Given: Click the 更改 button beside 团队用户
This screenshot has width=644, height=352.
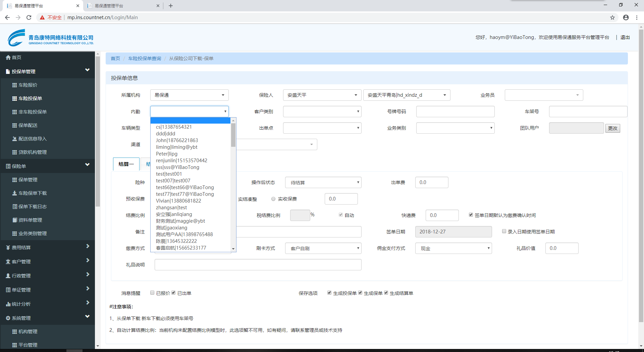Looking at the screenshot, I should click(x=612, y=128).
